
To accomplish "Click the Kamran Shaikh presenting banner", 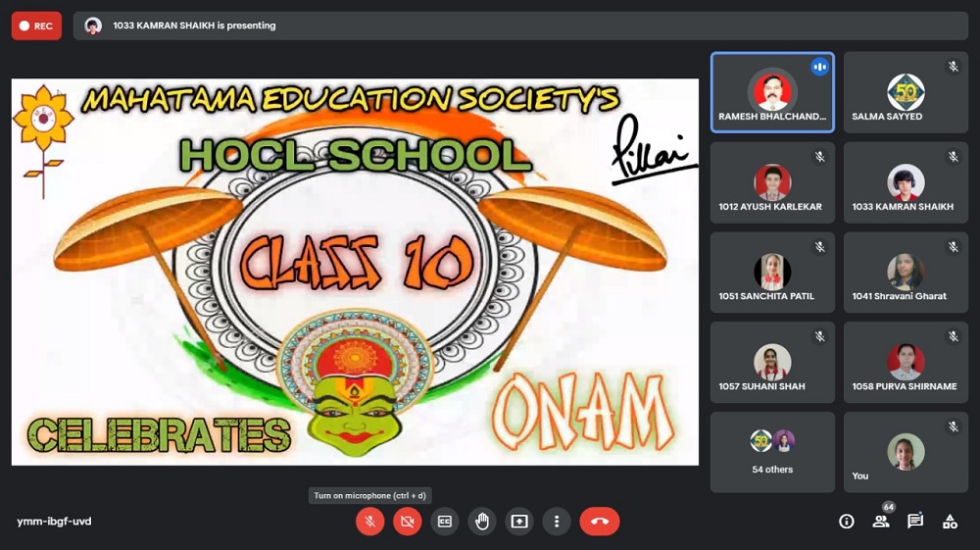I will pyautogui.click(x=519, y=26).
